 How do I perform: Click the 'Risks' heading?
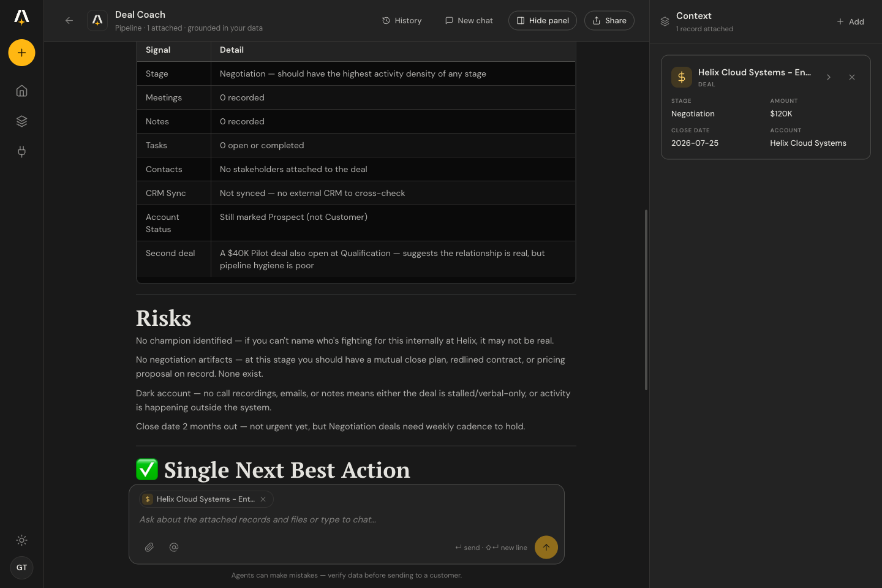click(164, 318)
